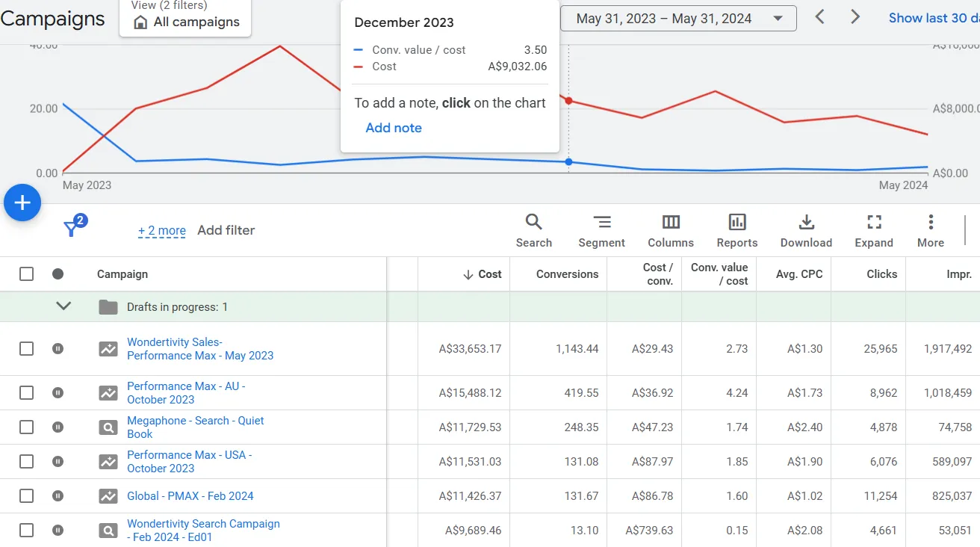Screen dimensions: 980x547
Task: Check the Wondertivity Sales Performance Max row checkbox
Action: click(26, 348)
